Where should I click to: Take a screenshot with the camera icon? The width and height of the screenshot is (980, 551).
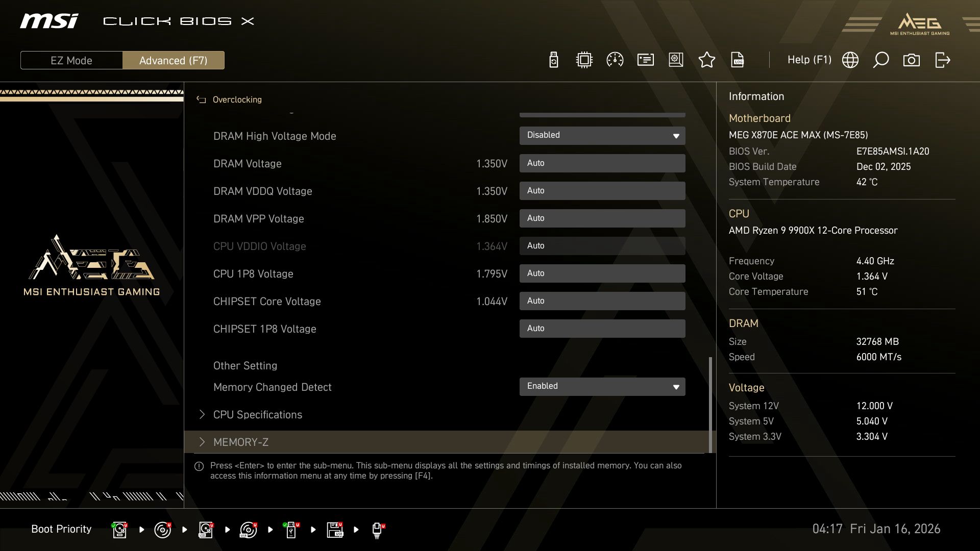(912, 60)
